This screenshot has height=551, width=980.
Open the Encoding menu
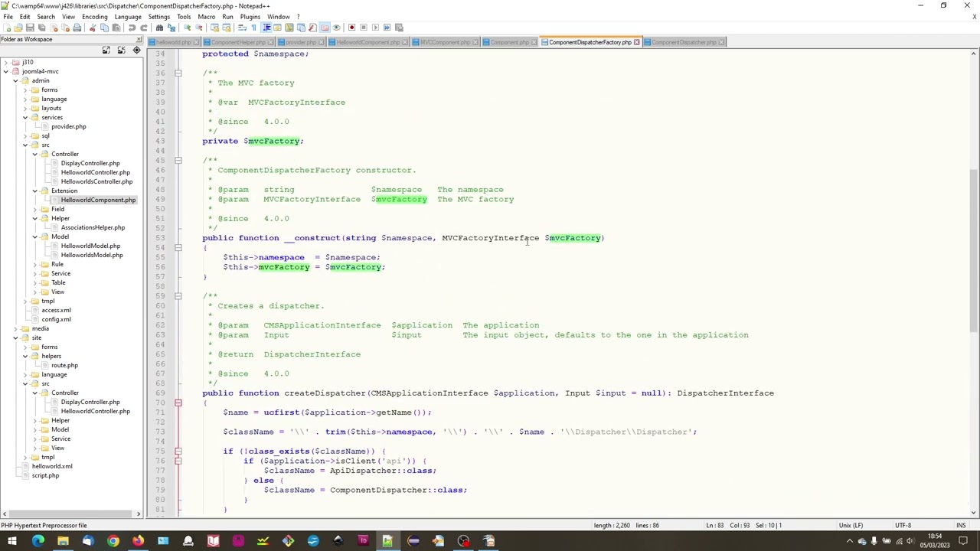pyautogui.click(x=95, y=16)
